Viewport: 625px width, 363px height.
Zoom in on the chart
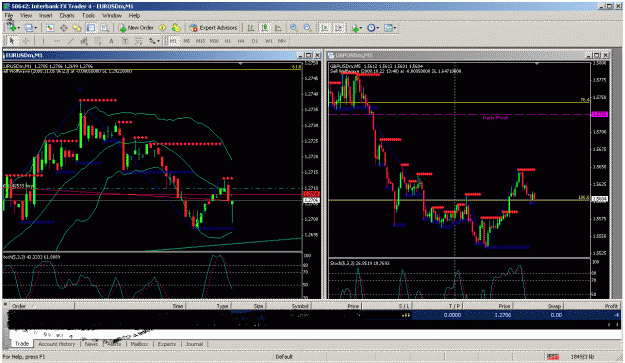[294, 27]
